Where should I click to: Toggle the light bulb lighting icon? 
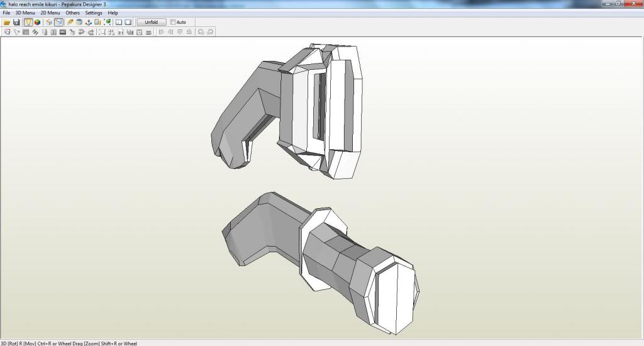click(28, 22)
